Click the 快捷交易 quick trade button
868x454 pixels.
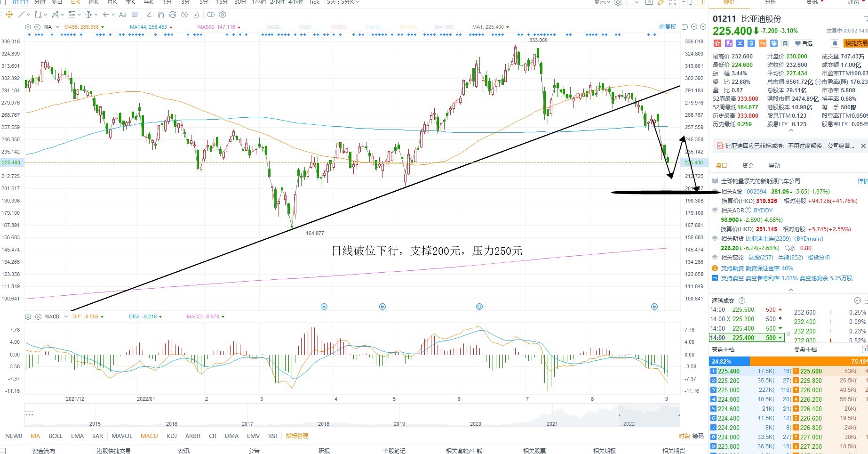pyautogui.click(x=855, y=43)
